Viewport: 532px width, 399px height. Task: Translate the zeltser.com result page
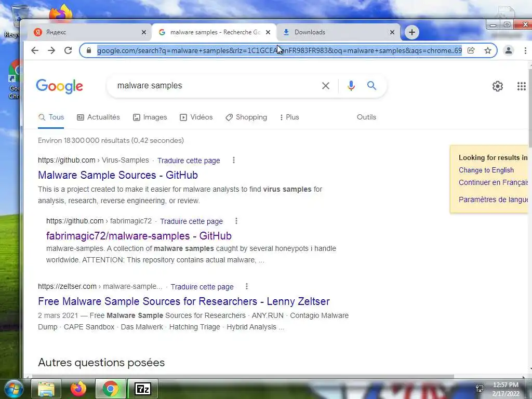point(202,287)
